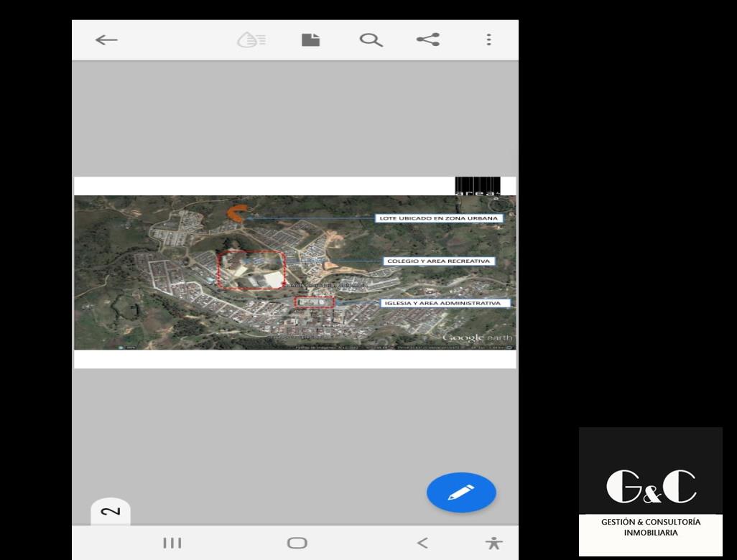Click the LOTE UBICADO EN ZONA URBANA label
The image size is (737, 560).
coord(437,218)
